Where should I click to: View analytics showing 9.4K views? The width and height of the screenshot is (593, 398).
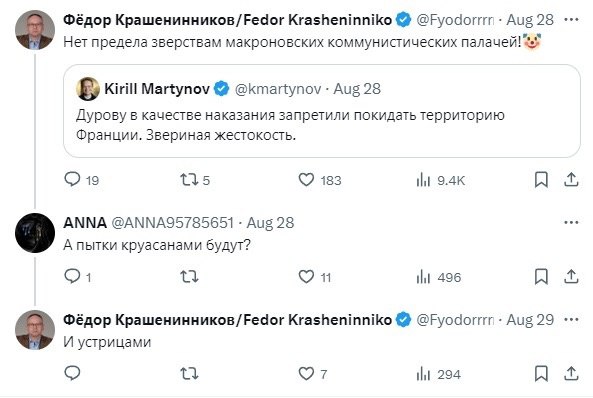[440, 180]
